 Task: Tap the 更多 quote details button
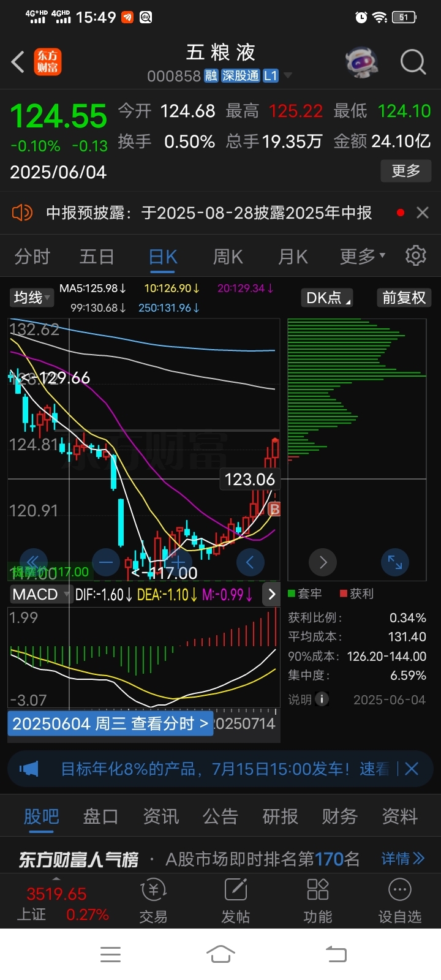click(406, 170)
